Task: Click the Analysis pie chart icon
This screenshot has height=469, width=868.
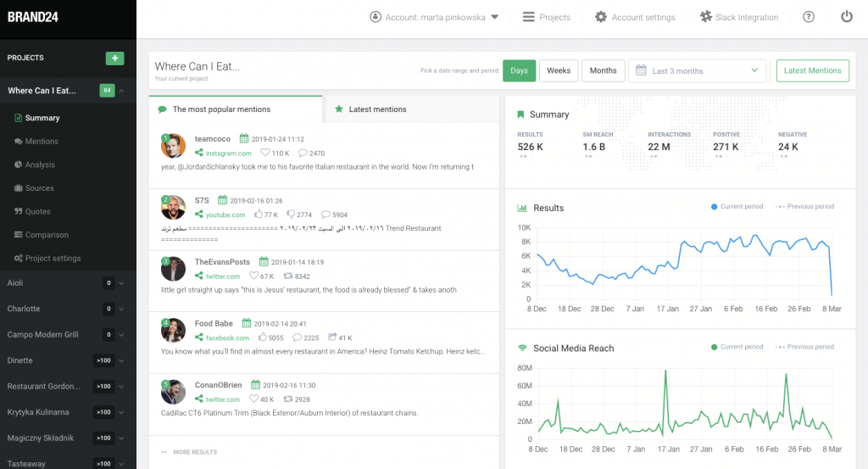Action: [x=19, y=165]
